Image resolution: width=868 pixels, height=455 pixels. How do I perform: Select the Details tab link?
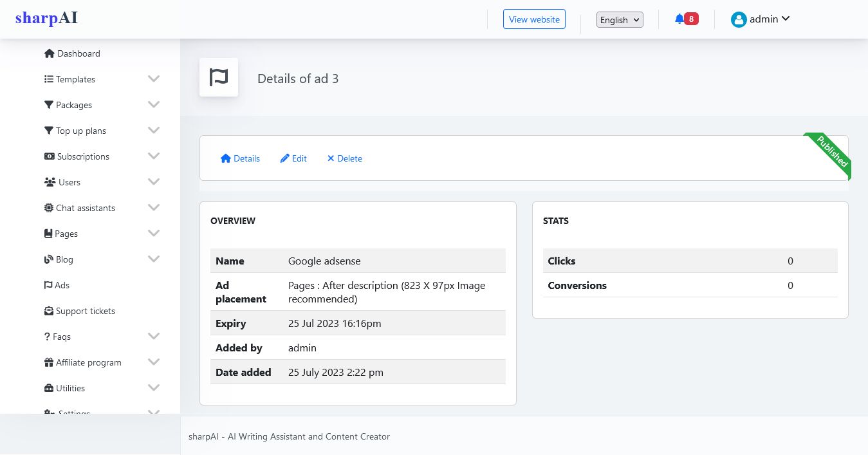[240, 158]
